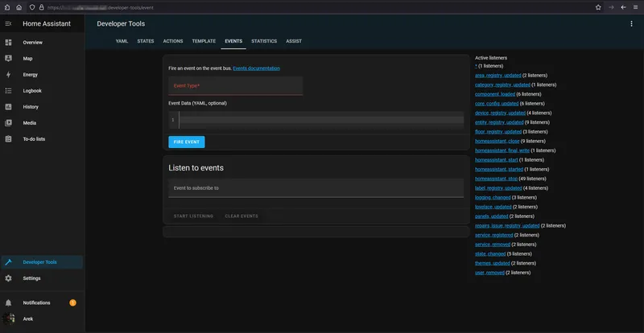This screenshot has width=644, height=333.
Task: Click browser forward arrow
Action: 611,7
